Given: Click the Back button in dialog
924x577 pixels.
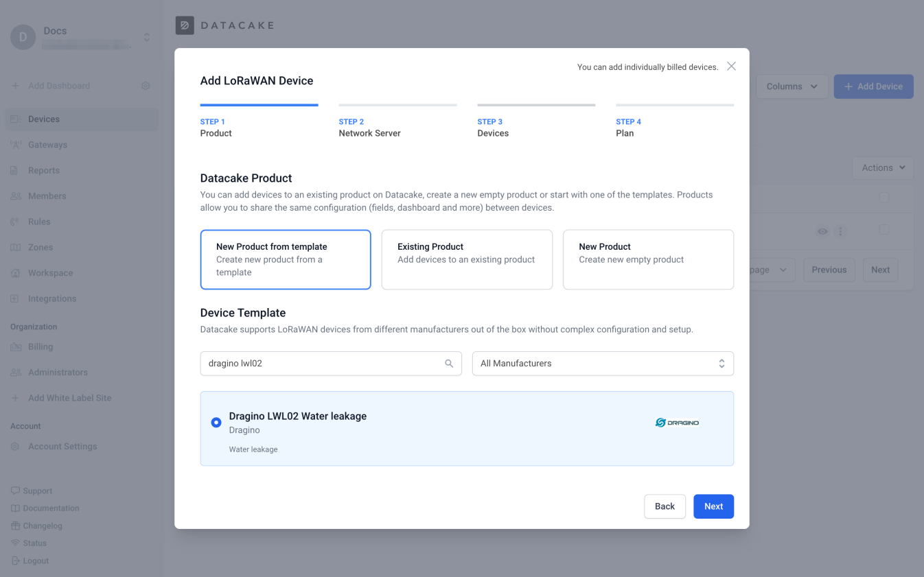Looking at the screenshot, I should [665, 506].
